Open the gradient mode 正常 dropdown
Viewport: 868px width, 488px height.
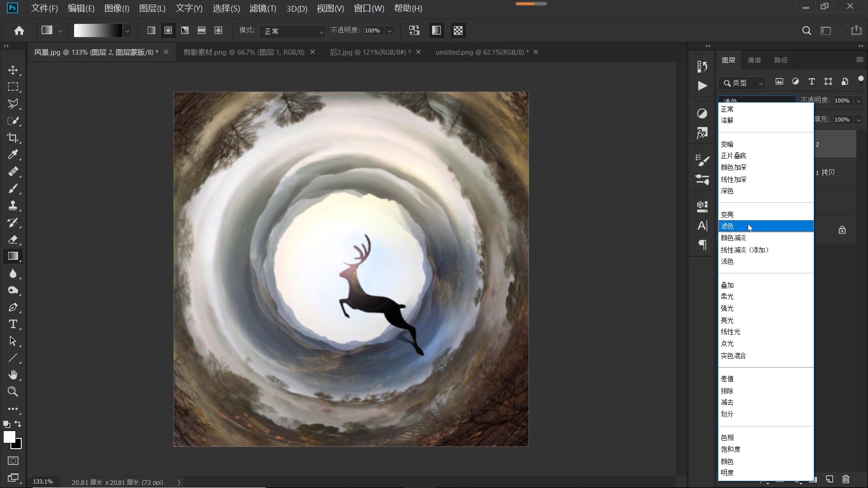(293, 31)
